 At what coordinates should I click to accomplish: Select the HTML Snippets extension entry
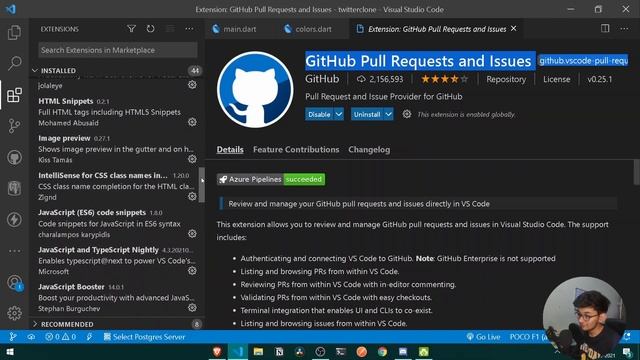click(x=117, y=112)
